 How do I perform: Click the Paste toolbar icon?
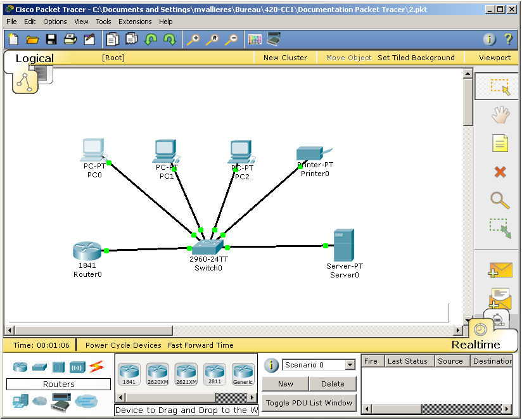coord(132,39)
